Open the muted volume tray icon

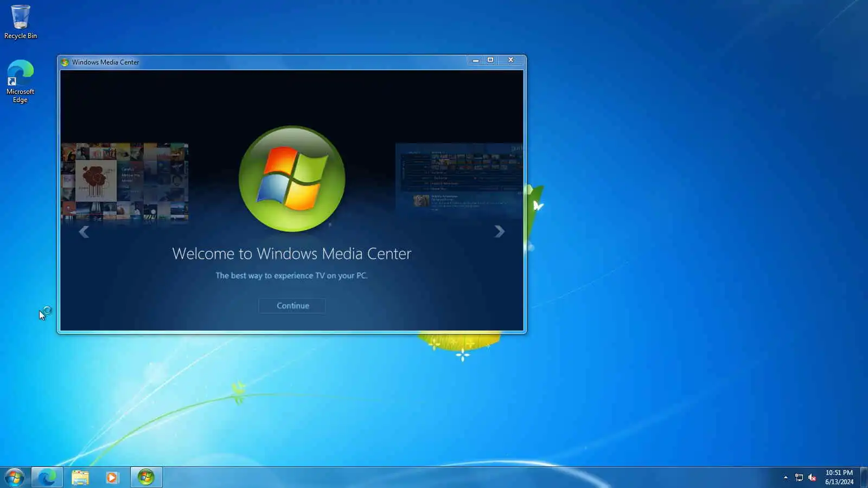coord(812,477)
